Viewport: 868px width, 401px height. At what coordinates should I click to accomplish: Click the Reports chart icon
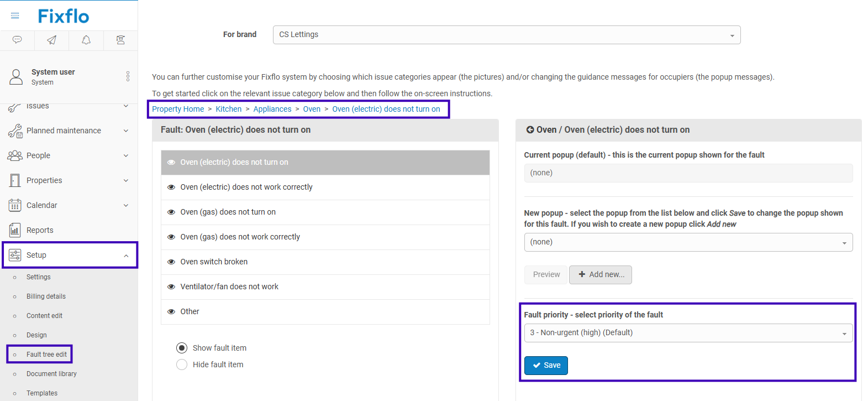click(x=15, y=230)
